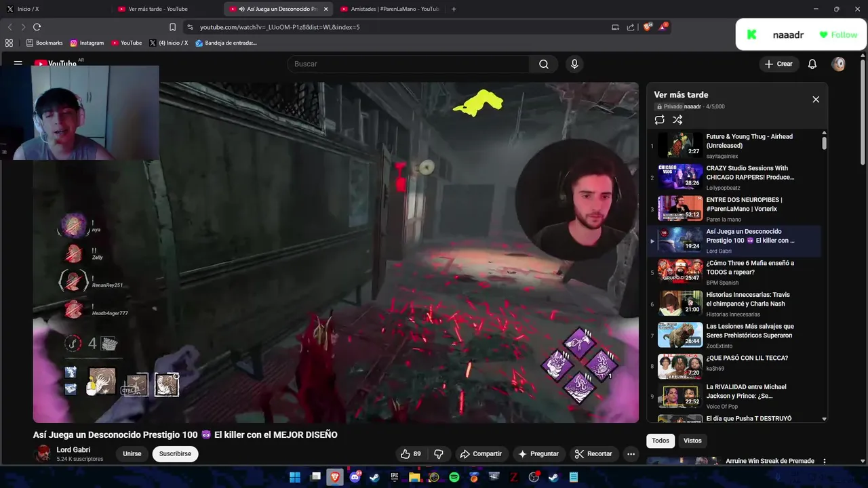Viewport: 868px width, 488px height.
Task: Start voice search with the microphone icon
Action: (x=574, y=64)
